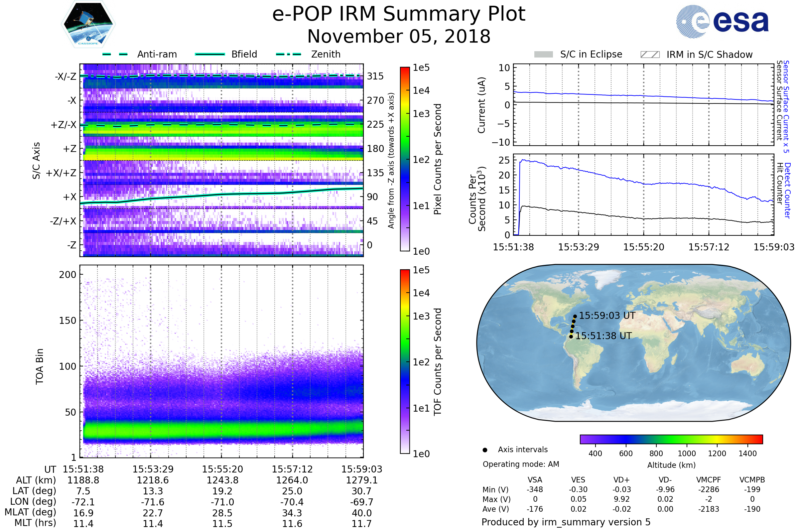Click the Anti-ram dashed line legend marker

[115, 54]
